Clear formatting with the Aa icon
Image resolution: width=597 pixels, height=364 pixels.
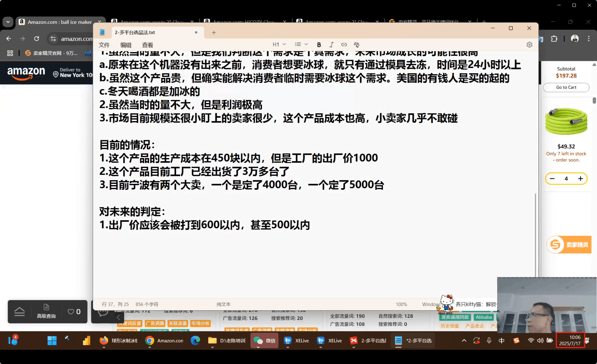click(x=356, y=45)
